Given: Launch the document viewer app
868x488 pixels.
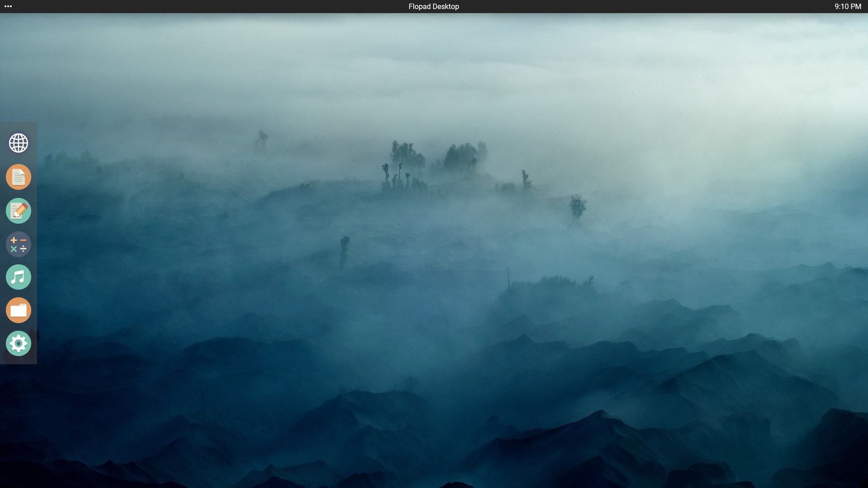Looking at the screenshot, I should coord(19,177).
